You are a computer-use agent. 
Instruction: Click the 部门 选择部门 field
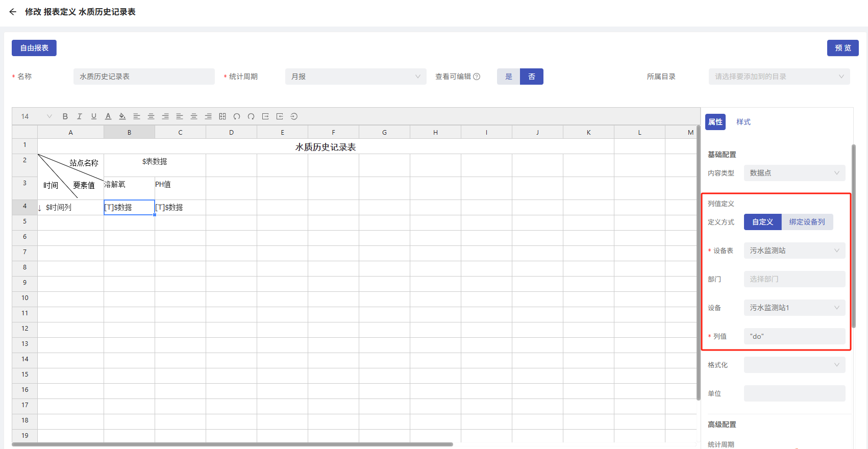coord(795,279)
